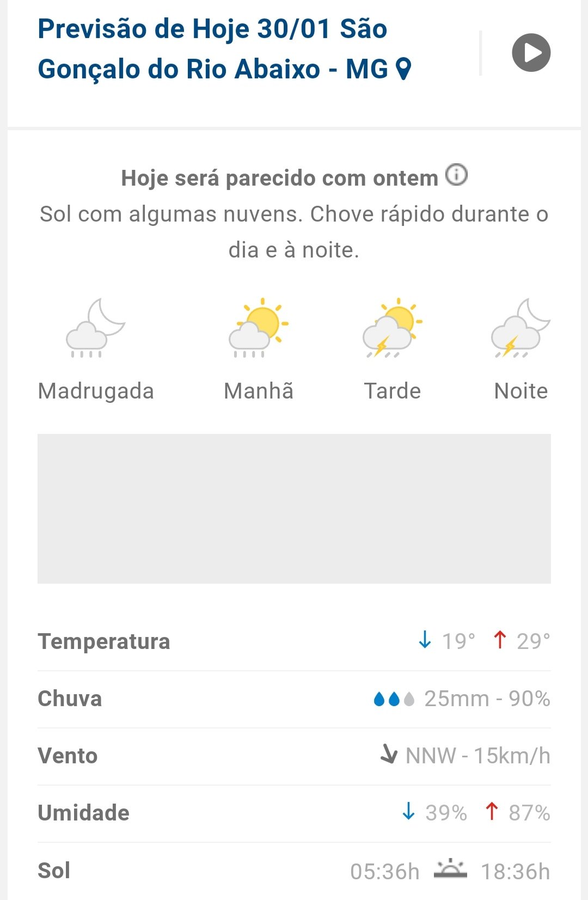This screenshot has width=588, height=900.
Task: Tap the red maximum temperature arrow
Action: coord(500,640)
